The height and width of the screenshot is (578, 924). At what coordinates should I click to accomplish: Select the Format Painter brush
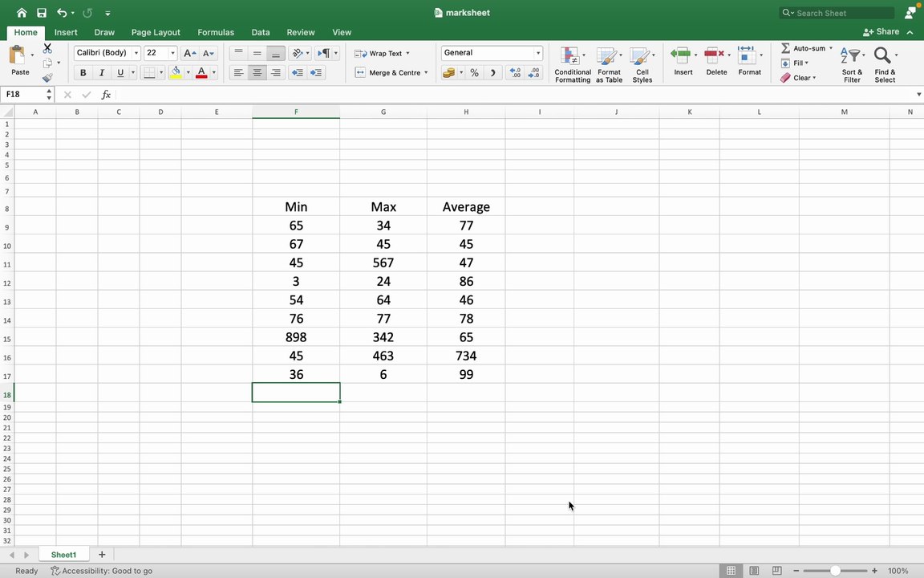point(47,77)
